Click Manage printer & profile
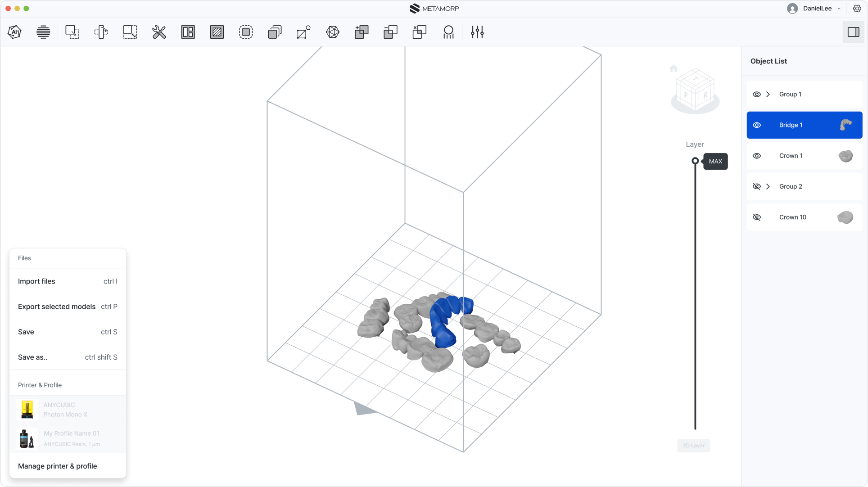This screenshot has width=868, height=487. (57, 466)
